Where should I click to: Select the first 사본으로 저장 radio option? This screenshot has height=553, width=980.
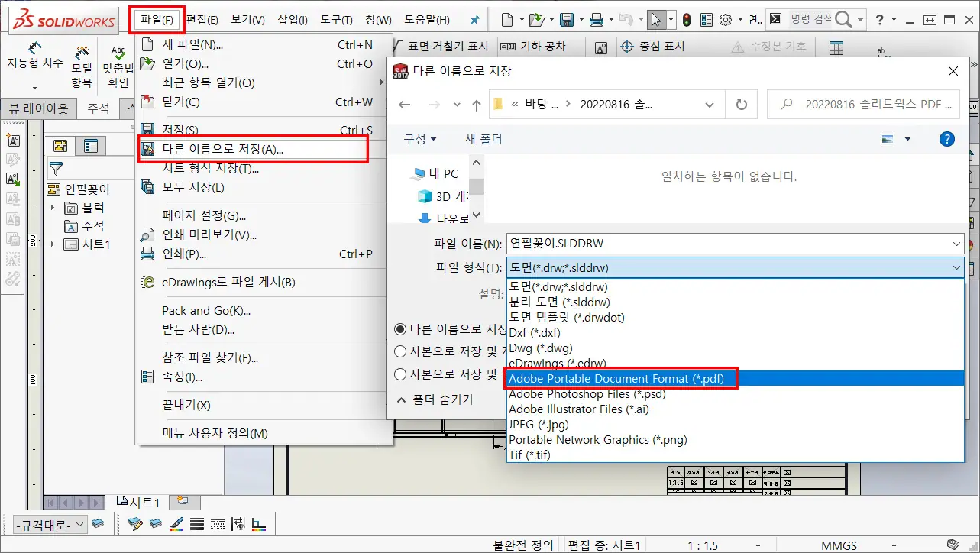[400, 351]
